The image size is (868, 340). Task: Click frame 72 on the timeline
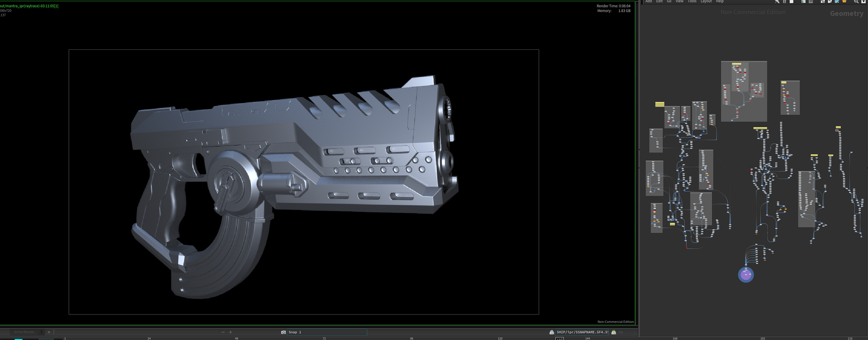click(324, 338)
